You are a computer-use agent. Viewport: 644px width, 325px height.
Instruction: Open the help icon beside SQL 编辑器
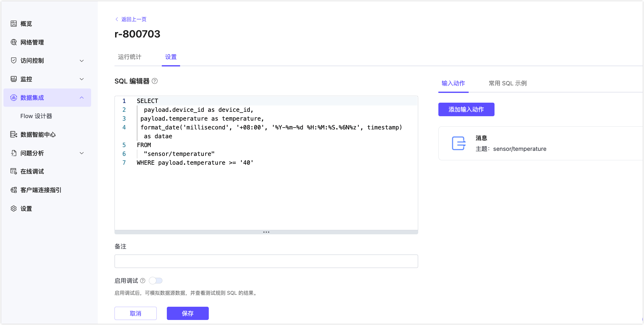click(x=154, y=81)
